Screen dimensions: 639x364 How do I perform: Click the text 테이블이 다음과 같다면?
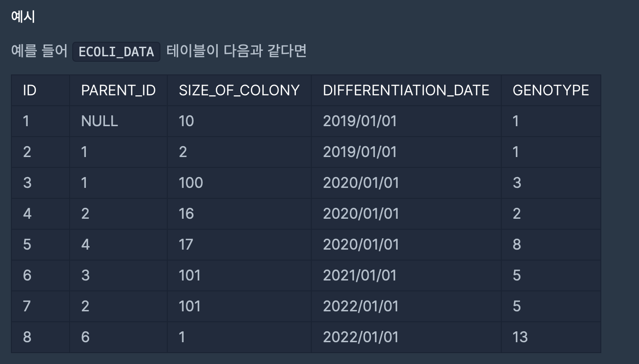[236, 51]
